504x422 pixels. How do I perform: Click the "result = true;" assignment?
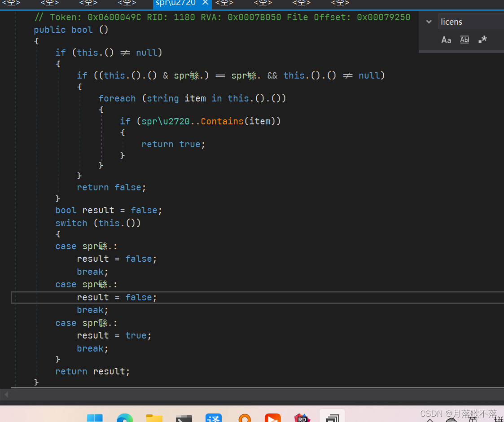tap(114, 335)
